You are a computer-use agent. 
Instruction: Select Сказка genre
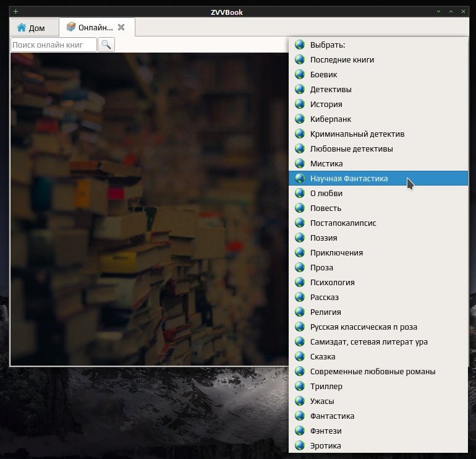tap(378, 357)
